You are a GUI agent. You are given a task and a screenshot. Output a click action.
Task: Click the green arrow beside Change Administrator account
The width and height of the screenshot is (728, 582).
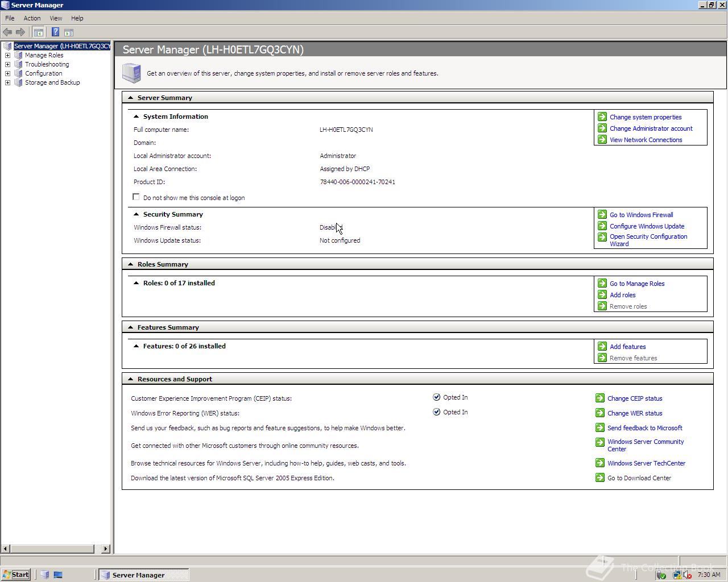point(602,128)
